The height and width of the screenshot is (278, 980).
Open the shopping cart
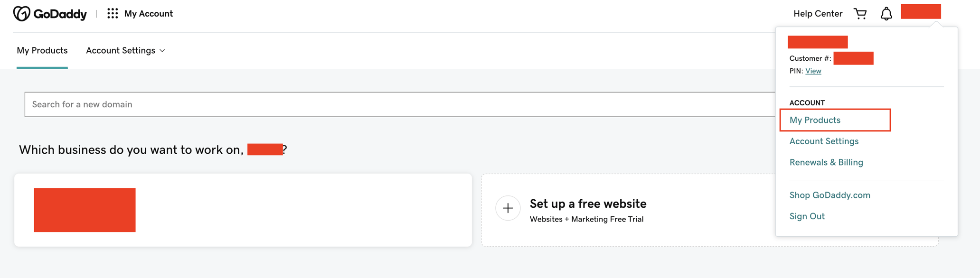(861, 13)
